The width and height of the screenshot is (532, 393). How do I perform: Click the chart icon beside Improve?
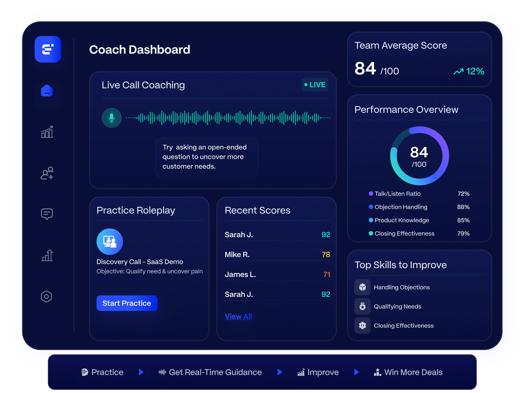click(x=301, y=372)
